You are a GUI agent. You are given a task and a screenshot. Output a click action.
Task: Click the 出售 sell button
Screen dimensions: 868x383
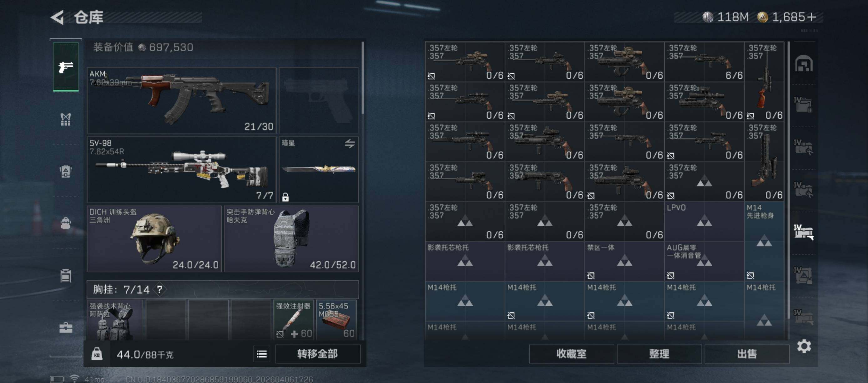point(747,354)
